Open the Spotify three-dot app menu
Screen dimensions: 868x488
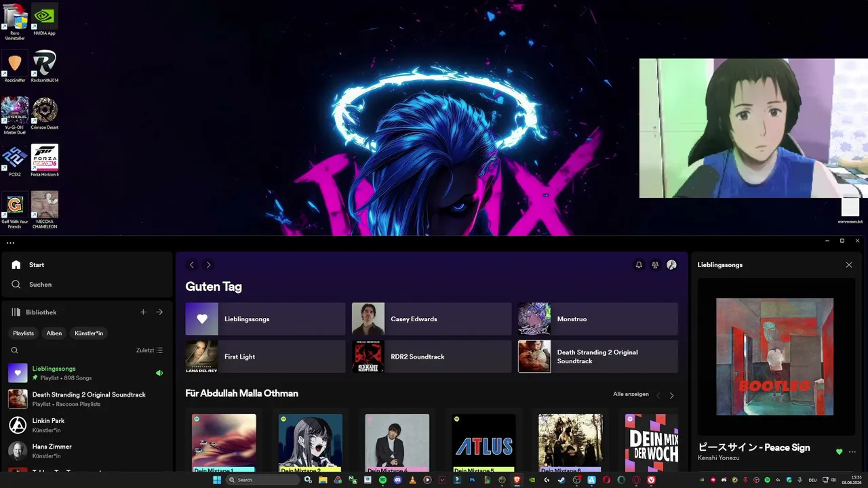pyautogui.click(x=10, y=243)
